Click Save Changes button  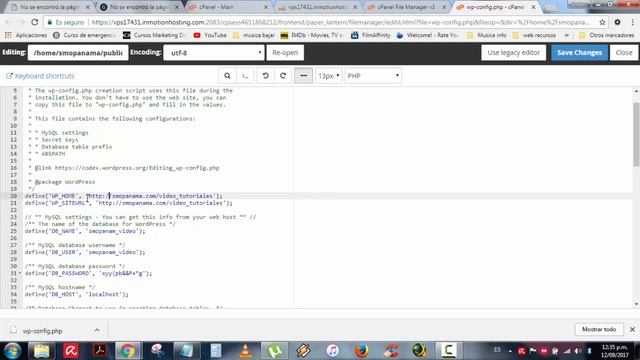tap(579, 53)
